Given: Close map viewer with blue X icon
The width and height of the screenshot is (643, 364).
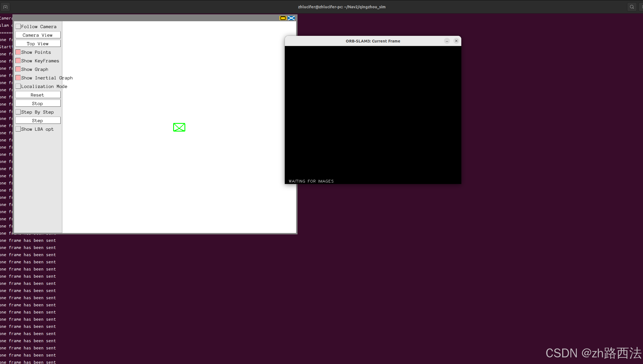Looking at the screenshot, I should 291,18.
